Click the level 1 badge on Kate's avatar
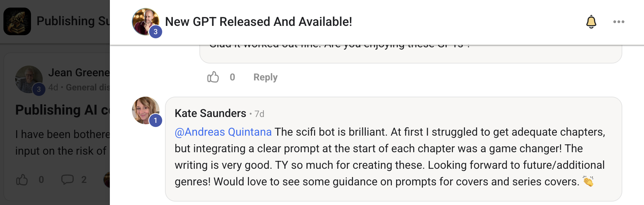 [x=155, y=120]
